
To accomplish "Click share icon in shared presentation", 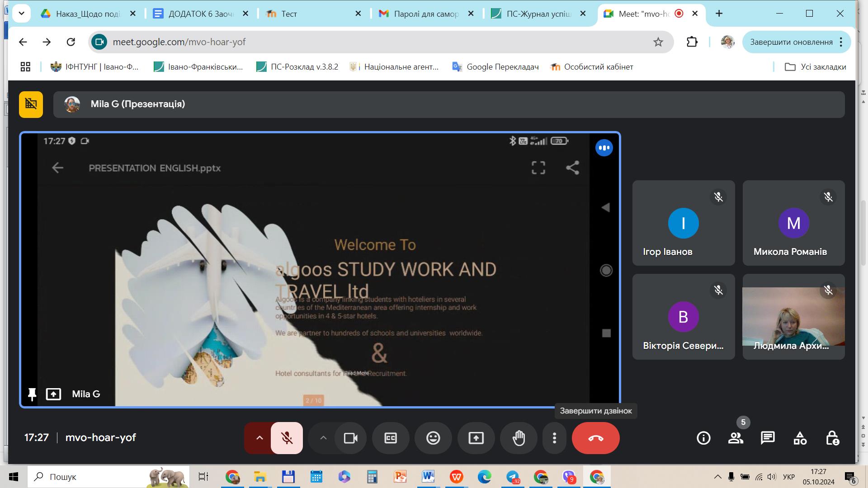I will pos(572,168).
